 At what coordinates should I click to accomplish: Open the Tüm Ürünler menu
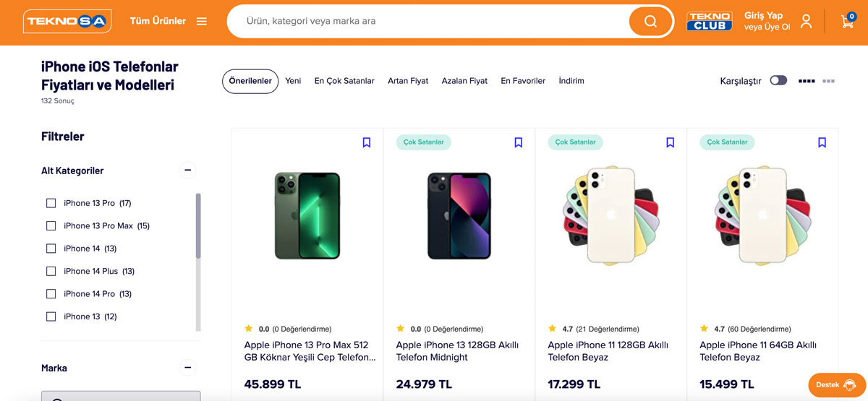169,21
